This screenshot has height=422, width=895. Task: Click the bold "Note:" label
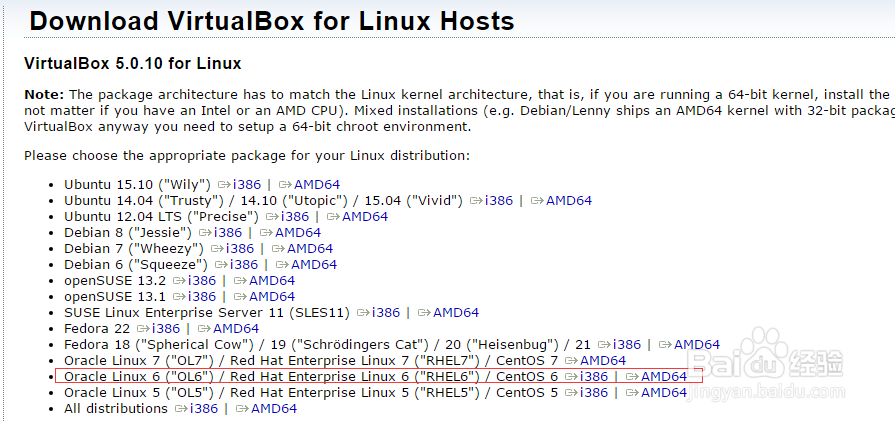pyautogui.click(x=45, y=94)
